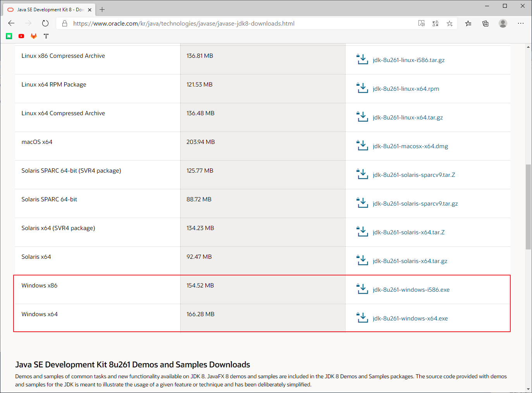The height and width of the screenshot is (393, 532).
Task: Click the scrollbar up arrow
Action: [x=528, y=47]
